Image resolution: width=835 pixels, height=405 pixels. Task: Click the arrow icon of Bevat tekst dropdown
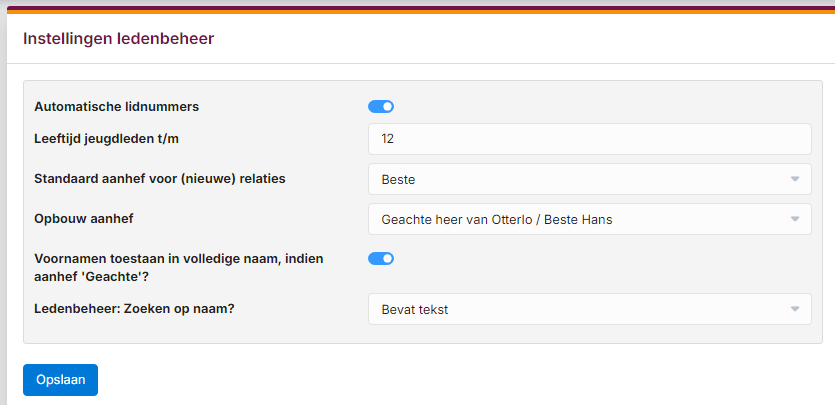click(795, 309)
